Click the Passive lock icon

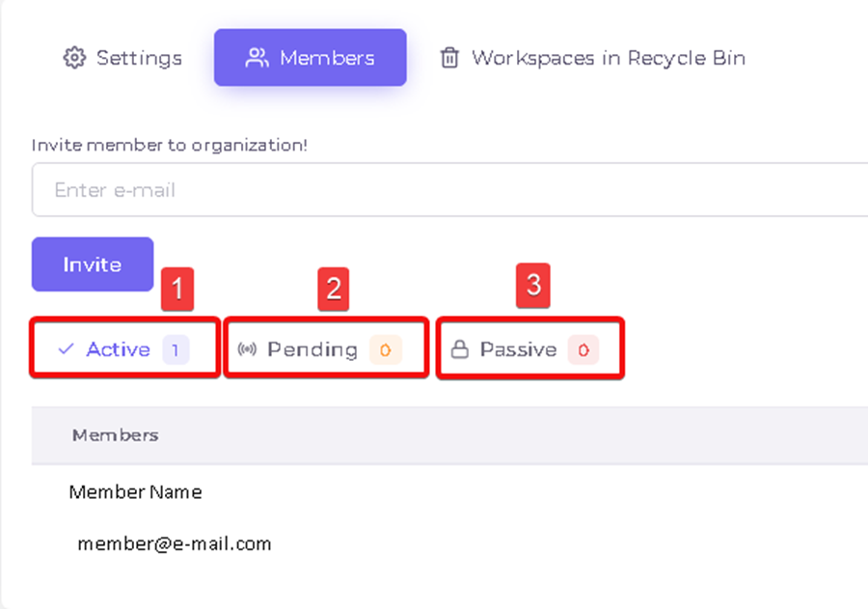[x=459, y=349]
